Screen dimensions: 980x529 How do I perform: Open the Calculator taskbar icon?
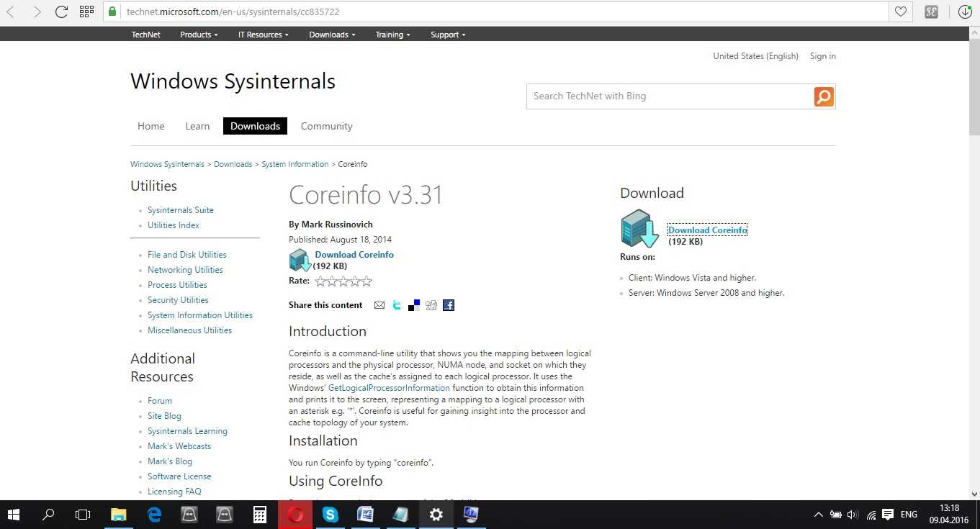click(260, 515)
